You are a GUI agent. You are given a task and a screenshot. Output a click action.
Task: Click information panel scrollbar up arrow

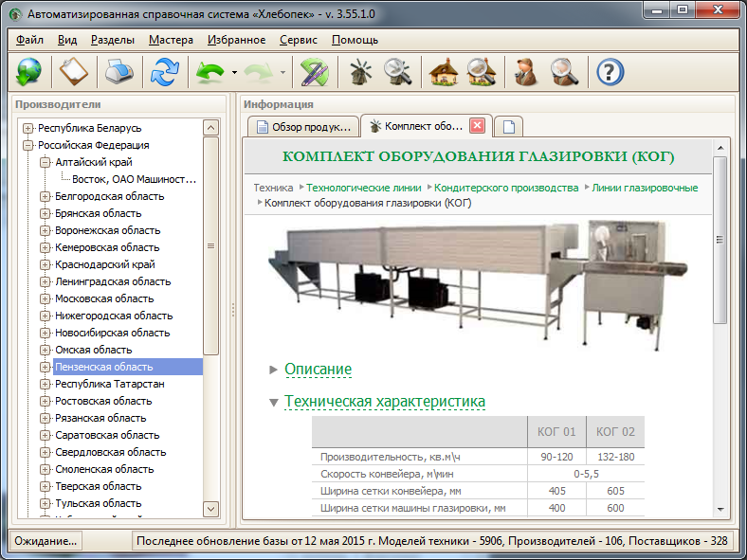click(720, 148)
